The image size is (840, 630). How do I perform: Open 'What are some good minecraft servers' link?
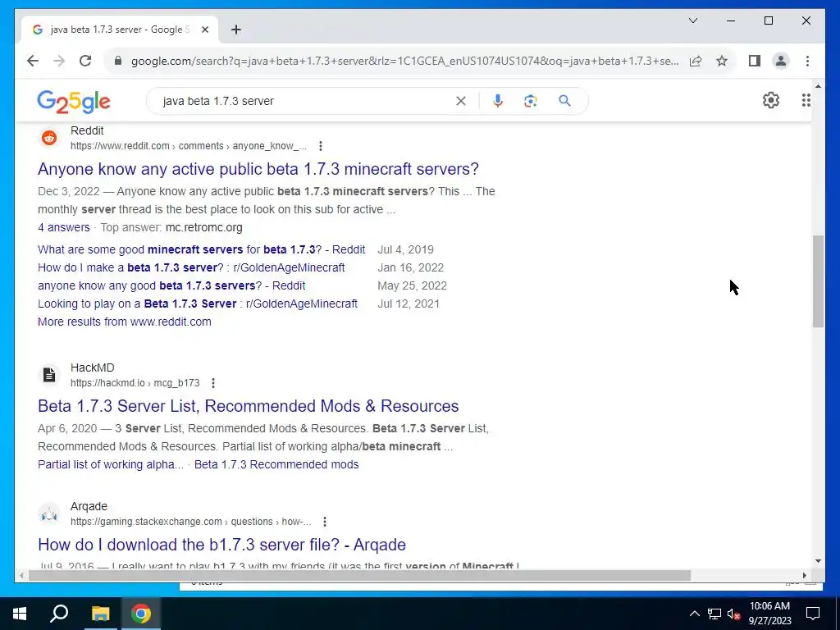(202, 249)
